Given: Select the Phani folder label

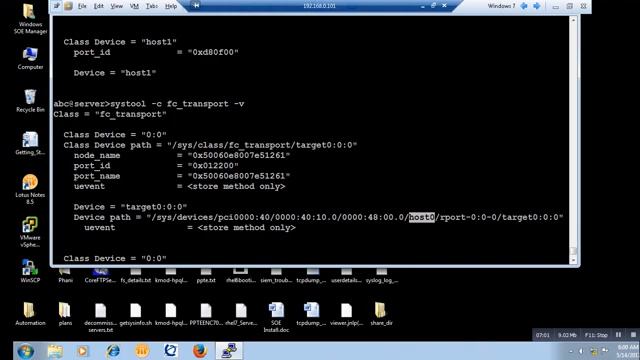Looking at the screenshot, I should 65,280.
